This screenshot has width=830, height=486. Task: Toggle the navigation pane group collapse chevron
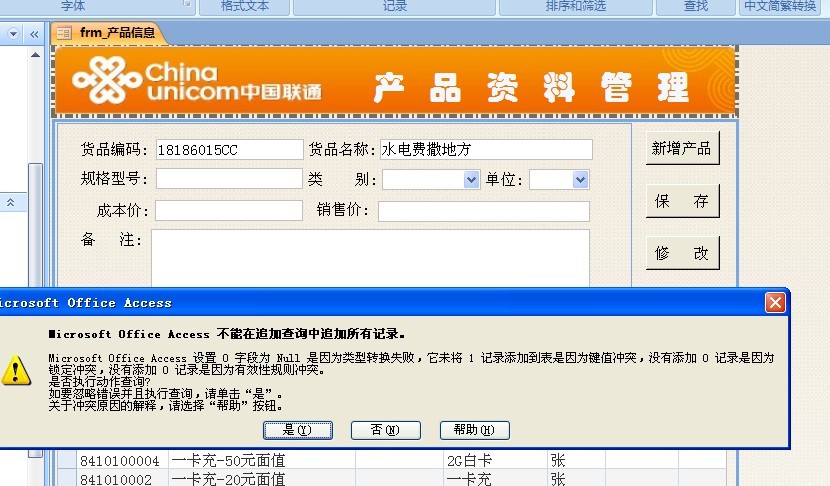click(11, 202)
